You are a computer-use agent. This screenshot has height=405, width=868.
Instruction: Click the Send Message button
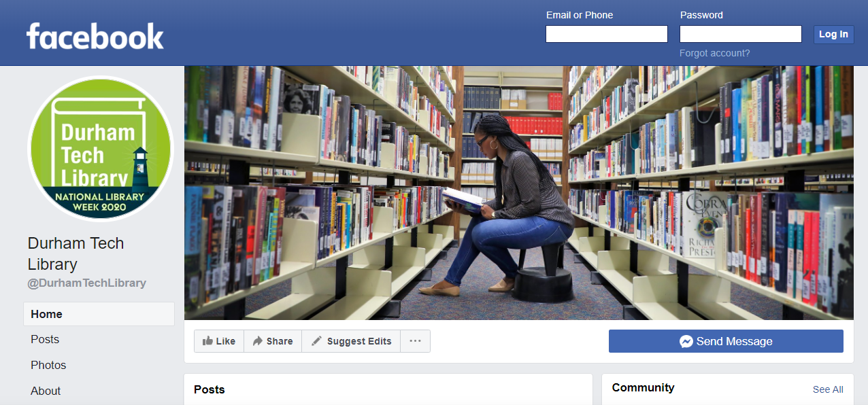click(x=726, y=341)
